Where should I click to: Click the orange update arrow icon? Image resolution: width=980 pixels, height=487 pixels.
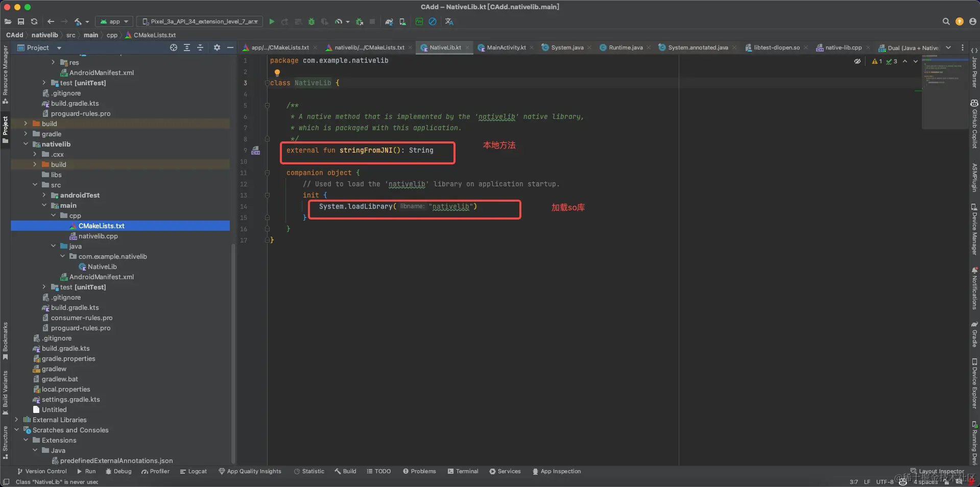point(960,21)
